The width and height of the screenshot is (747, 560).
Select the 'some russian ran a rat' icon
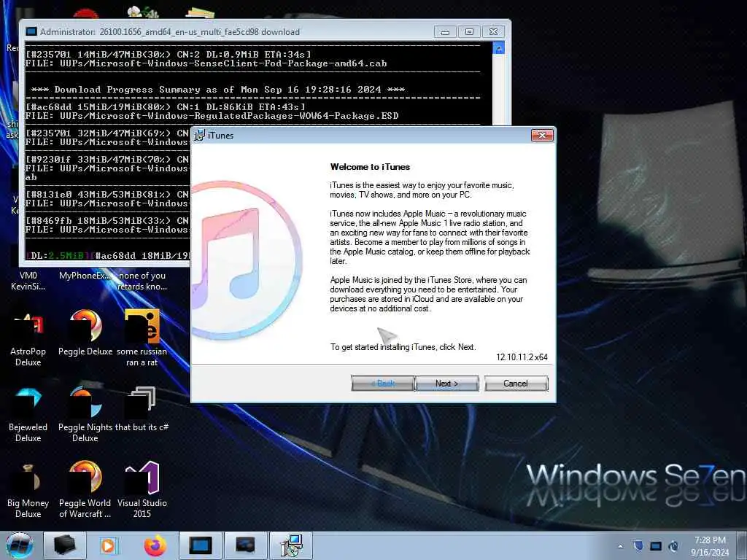click(142, 338)
